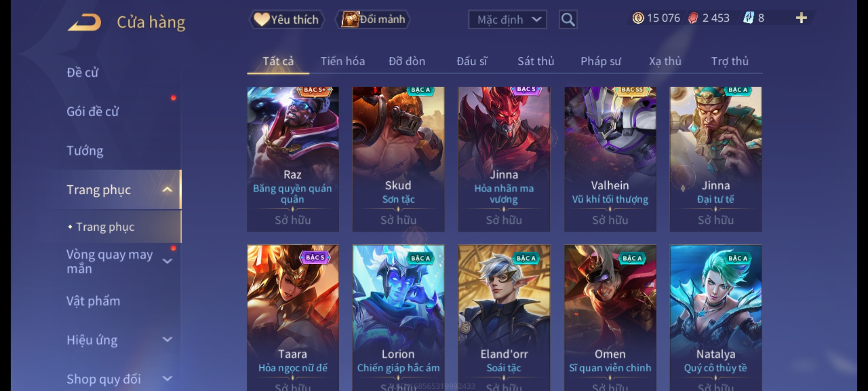Viewport: 868px width, 391px height.
Task: Select the Tiến hóa filter tab
Action: (x=342, y=61)
